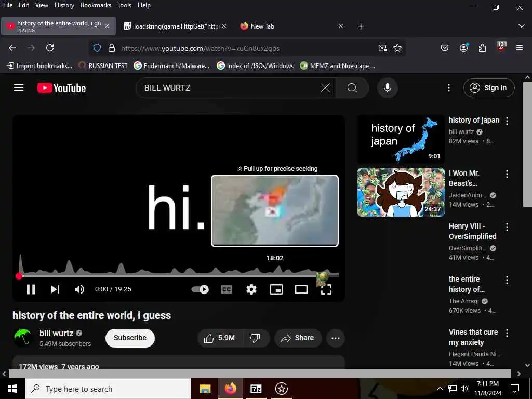The width and height of the screenshot is (532, 399).
Task: Show hidden system tray icons
Action: point(440,389)
